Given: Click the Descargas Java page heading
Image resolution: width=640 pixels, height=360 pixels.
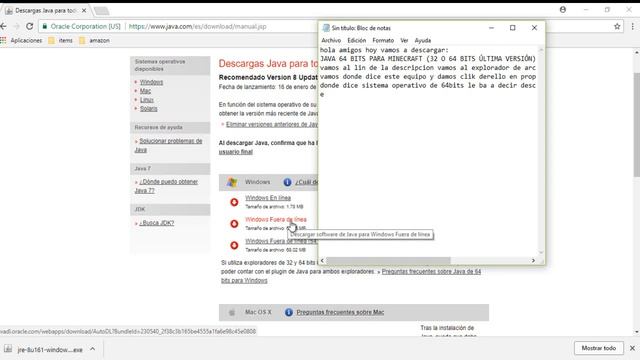Looking at the screenshot, I should point(268,64).
